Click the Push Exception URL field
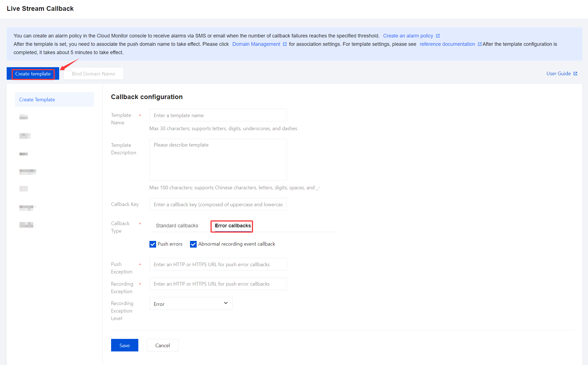This screenshot has width=588, height=365. 218,264
